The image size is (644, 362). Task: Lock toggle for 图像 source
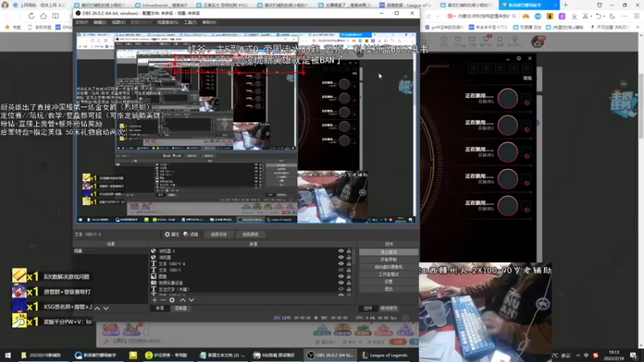pos(349,276)
